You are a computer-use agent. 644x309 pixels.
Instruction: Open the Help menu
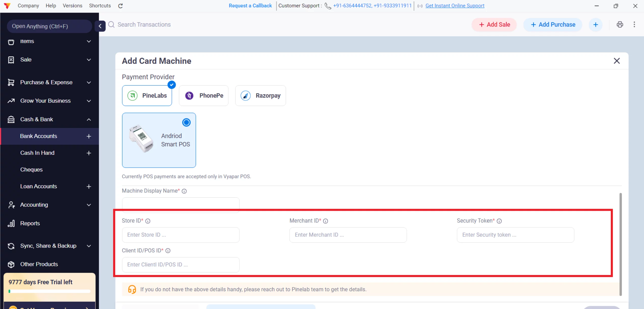[51, 6]
